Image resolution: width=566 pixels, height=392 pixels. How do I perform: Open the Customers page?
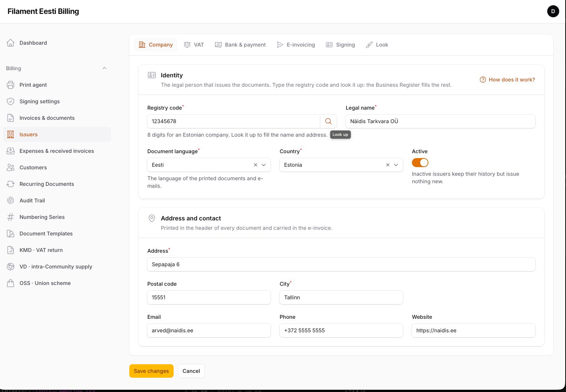57,167
